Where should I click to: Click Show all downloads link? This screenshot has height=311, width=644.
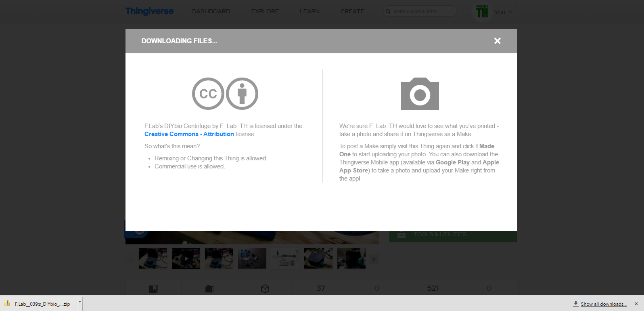pos(604,304)
